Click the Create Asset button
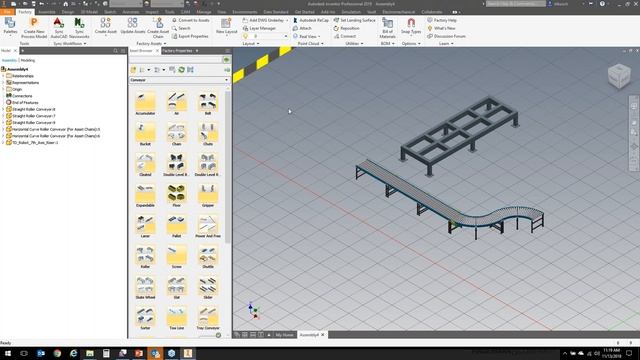 point(106,26)
